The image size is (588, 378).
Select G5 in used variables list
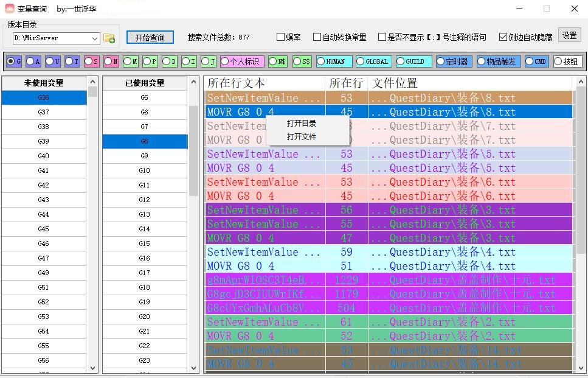coord(145,97)
